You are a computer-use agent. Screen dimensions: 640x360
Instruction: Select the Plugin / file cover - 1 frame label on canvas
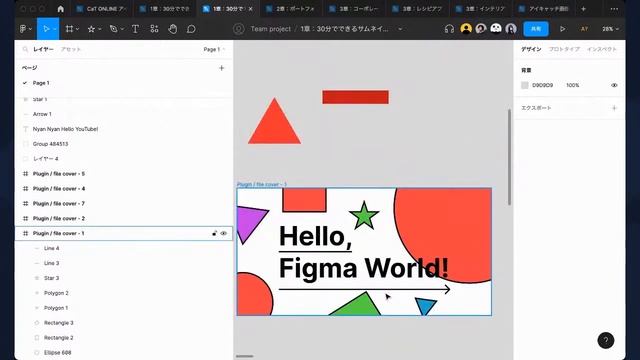(x=262, y=184)
